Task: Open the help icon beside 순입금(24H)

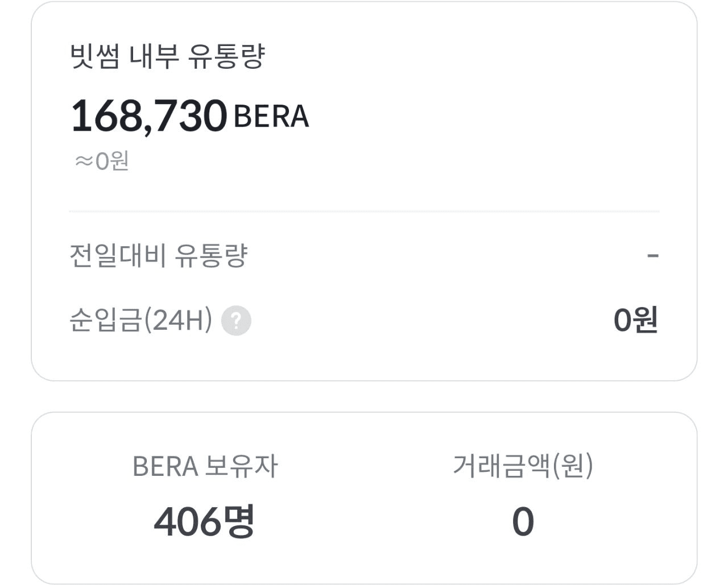Action: (236, 321)
